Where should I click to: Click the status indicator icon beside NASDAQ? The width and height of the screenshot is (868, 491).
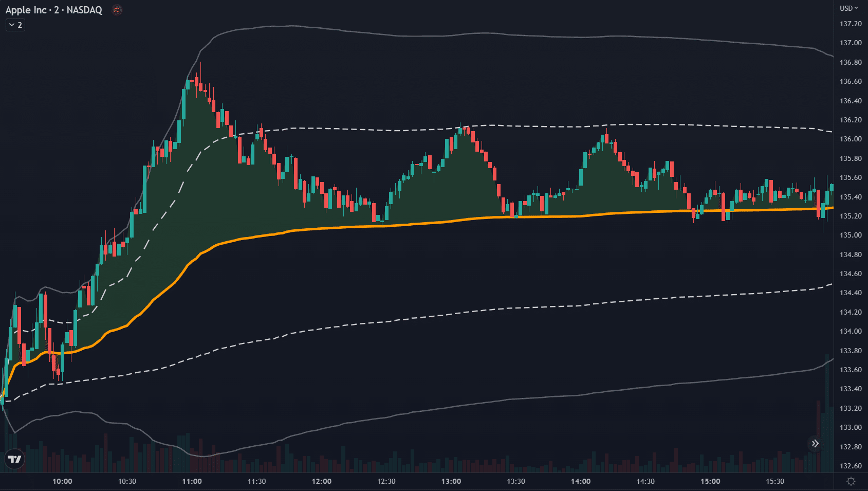[x=117, y=10]
